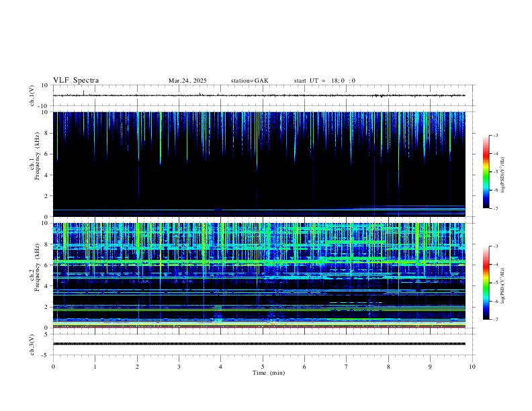The height and width of the screenshot is (411, 532).
Task: Select the upper "log(PSD)(V²/Hz)" colorbar label
Action: pos(502,175)
